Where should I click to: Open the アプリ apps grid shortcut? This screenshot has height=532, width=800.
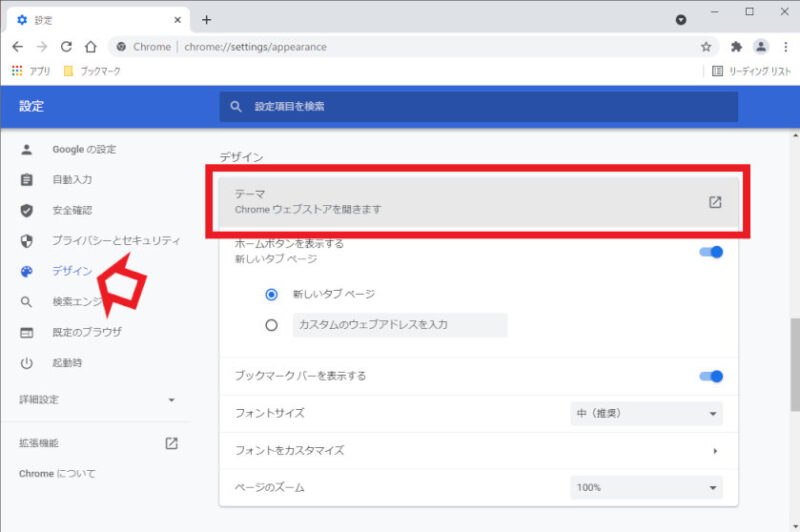click(x=31, y=71)
